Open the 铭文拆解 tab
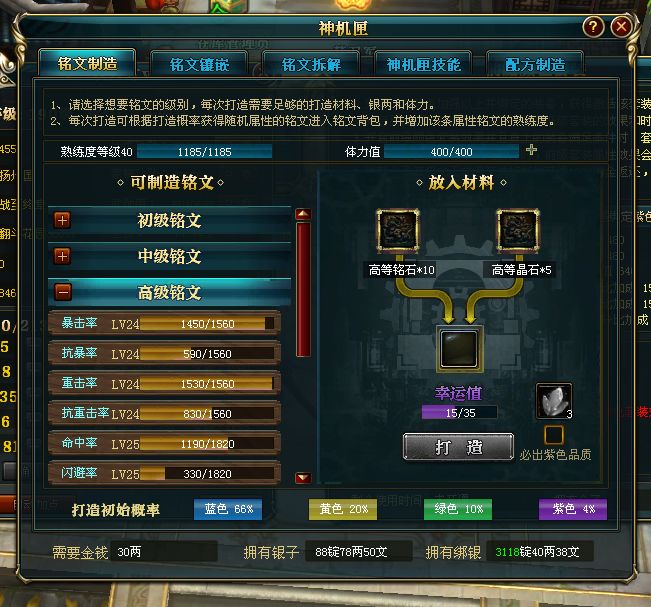651x607 pixels. point(311,64)
